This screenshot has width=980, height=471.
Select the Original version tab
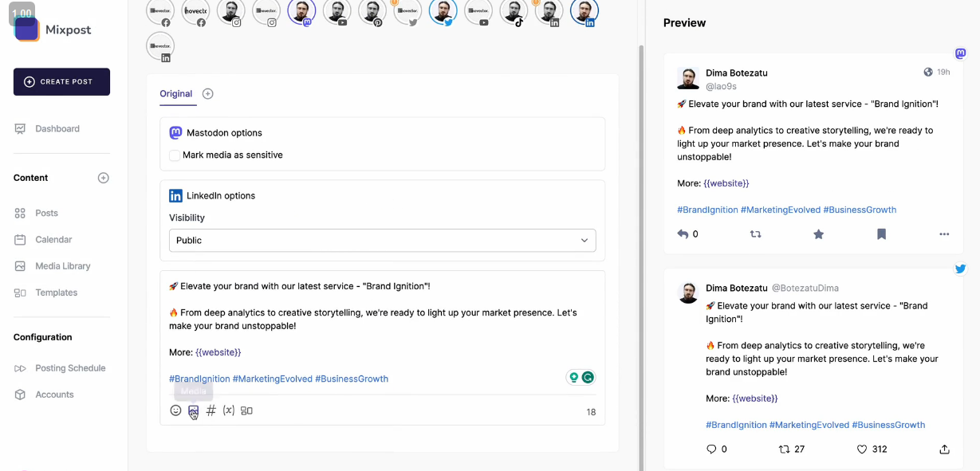(175, 94)
